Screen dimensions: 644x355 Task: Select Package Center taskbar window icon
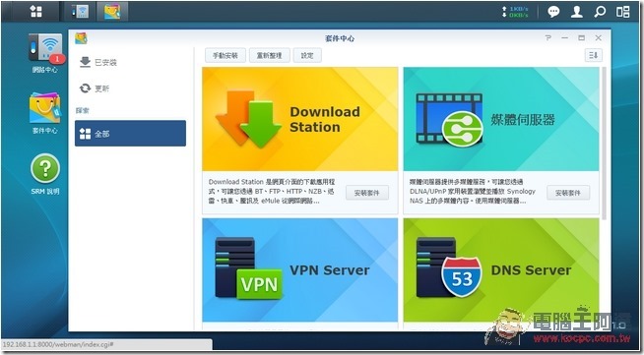click(x=112, y=12)
